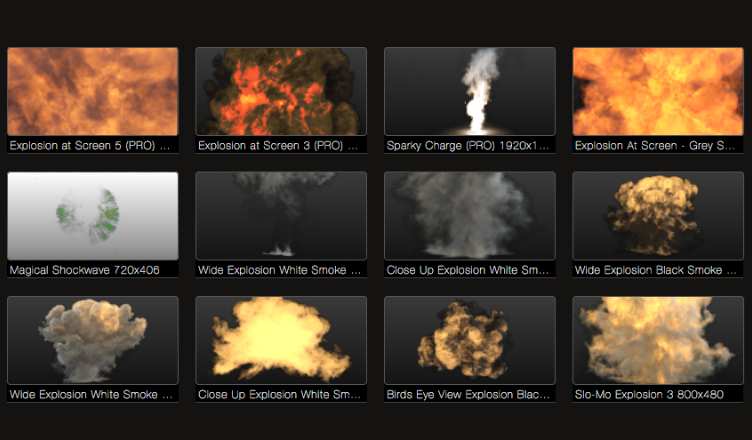Open the Birds Eye View Explosion thumbnail

[x=470, y=340]
